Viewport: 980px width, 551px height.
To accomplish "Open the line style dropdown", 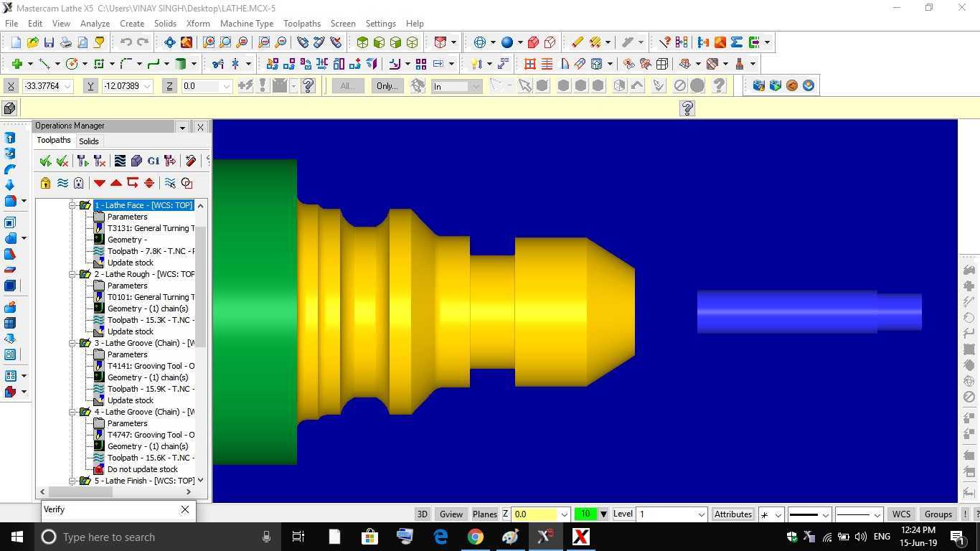I will click(825, 514).
